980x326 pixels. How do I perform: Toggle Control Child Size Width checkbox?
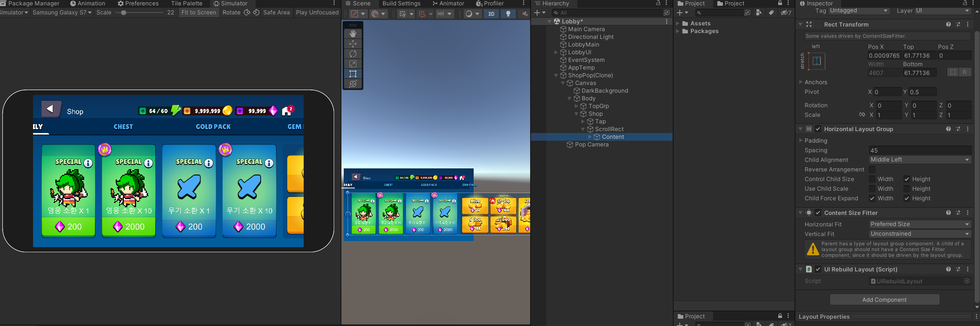coord(872,179)
